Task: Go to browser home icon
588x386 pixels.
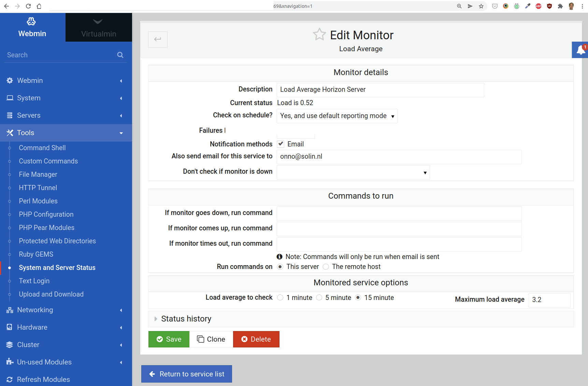Action: coord(39,6)
